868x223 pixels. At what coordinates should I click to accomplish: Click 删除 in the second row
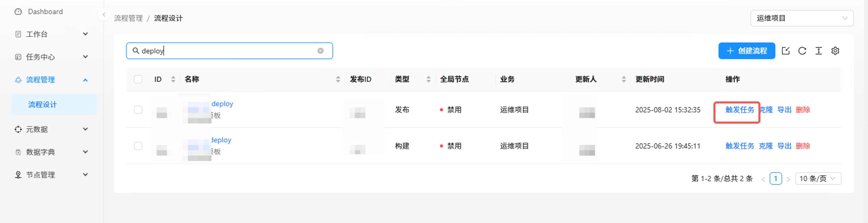tap(803, 146)
